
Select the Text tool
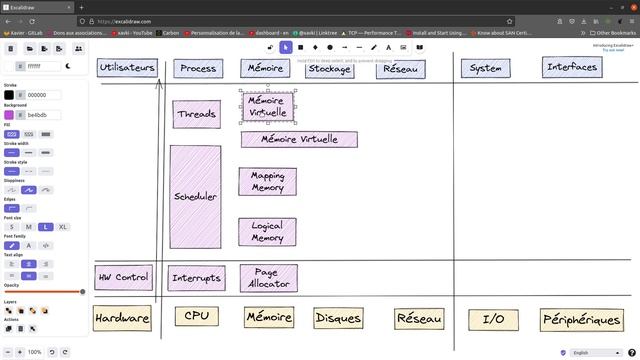pyautogui.click(x=389, y=48)
